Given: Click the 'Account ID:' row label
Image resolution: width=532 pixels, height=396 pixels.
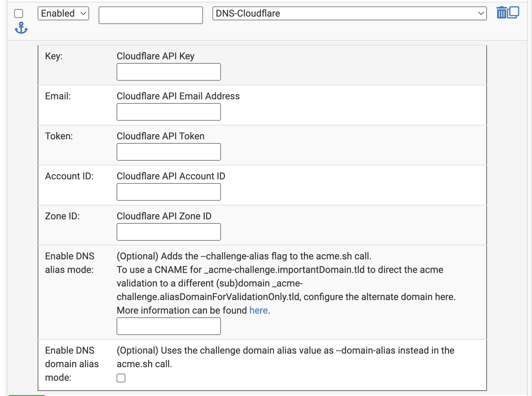Looking at the screenshot, I should [69, 176].
